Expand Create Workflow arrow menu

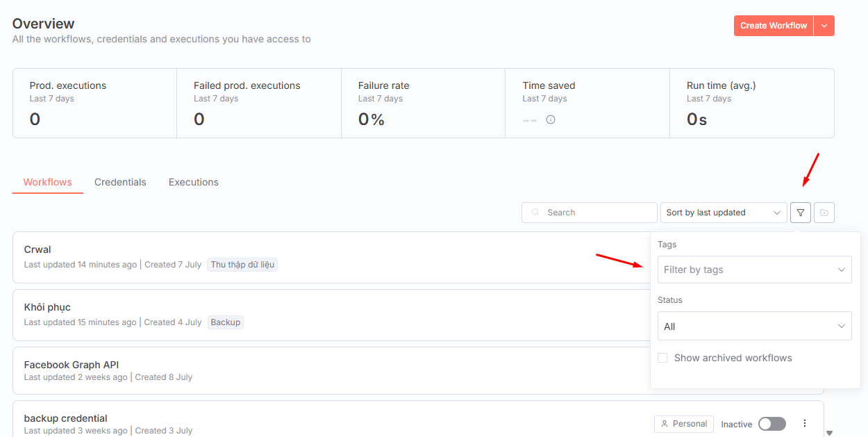point(824,26)
